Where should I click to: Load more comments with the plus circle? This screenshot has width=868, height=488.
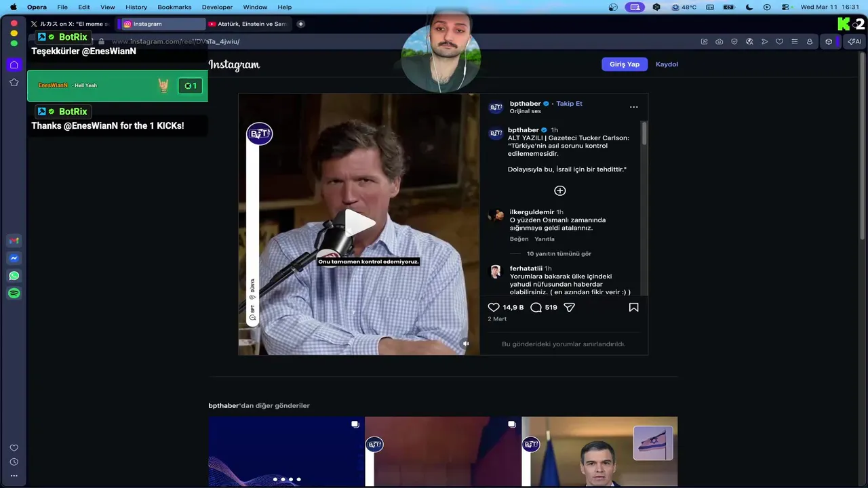[560, 190]
